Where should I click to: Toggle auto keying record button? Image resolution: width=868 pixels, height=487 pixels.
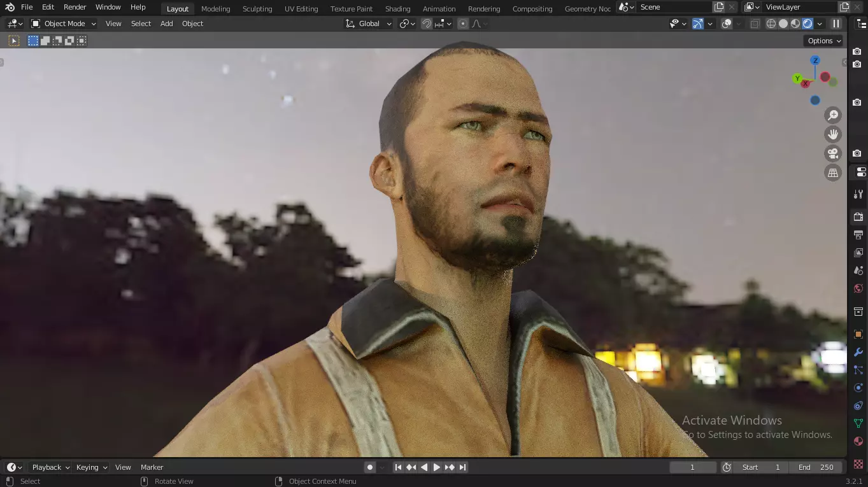(369, 467)
